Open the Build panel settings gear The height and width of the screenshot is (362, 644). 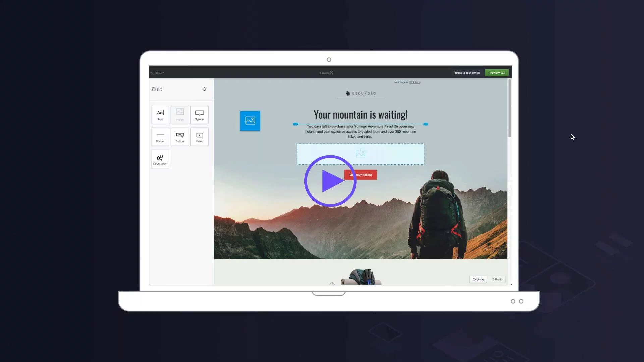coord(205,89)
